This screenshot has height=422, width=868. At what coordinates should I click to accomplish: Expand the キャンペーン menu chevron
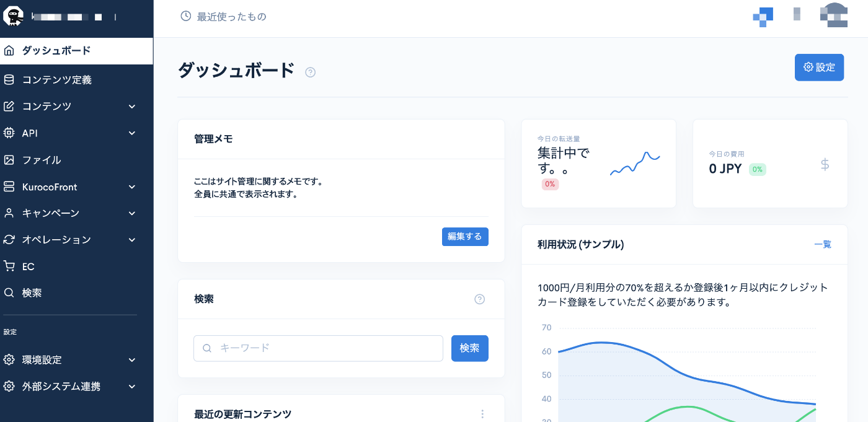(x=132, y=214)
